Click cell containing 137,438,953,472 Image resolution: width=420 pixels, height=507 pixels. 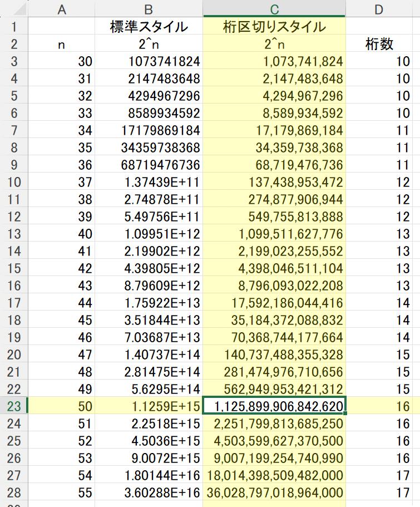pyautogui.click(x=274, y=182)
